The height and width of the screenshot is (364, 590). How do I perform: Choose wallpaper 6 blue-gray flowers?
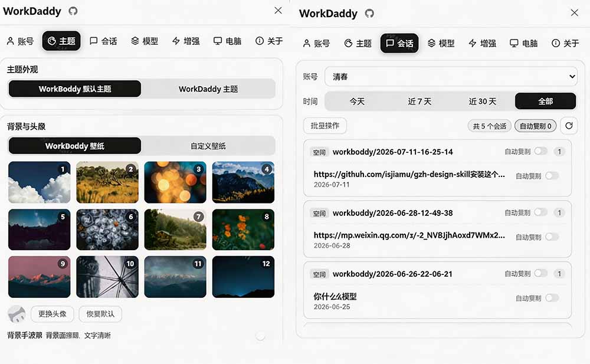click(107, 229)
